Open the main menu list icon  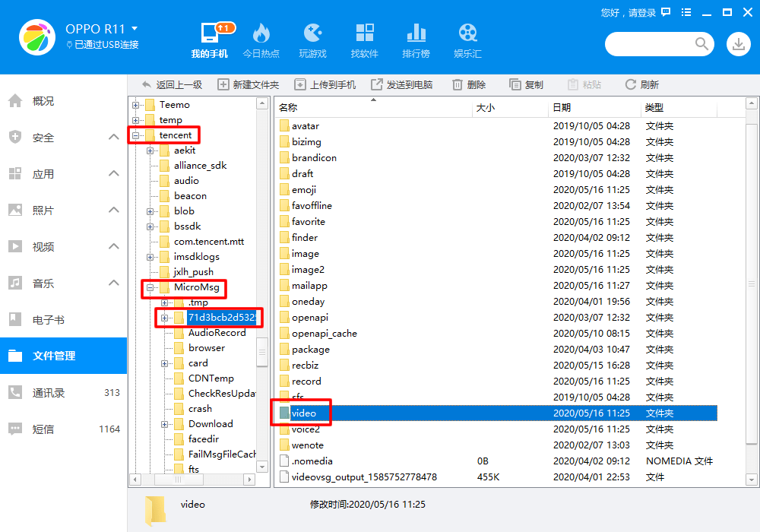coord(686,12)
